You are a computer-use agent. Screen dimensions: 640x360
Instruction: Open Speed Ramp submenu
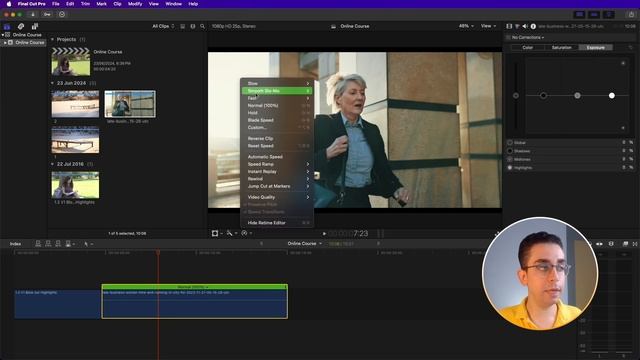click(277, 164)
